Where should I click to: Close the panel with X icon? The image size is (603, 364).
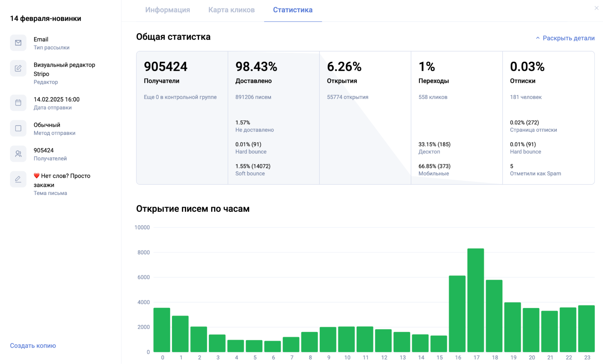(596, 8)
